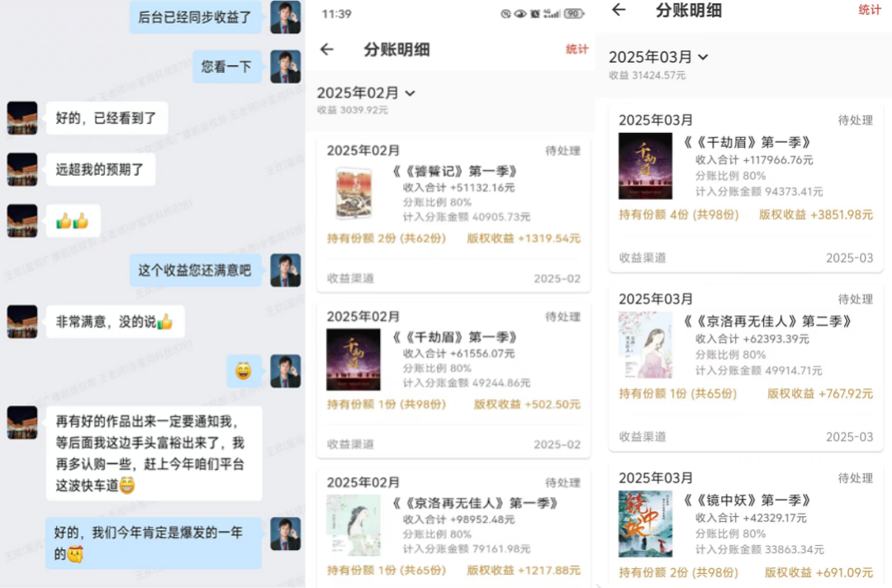Open the 簪簪记 第一季 book cover
The height and width of the screenshot is (588, 892).
tap(353, 194)
